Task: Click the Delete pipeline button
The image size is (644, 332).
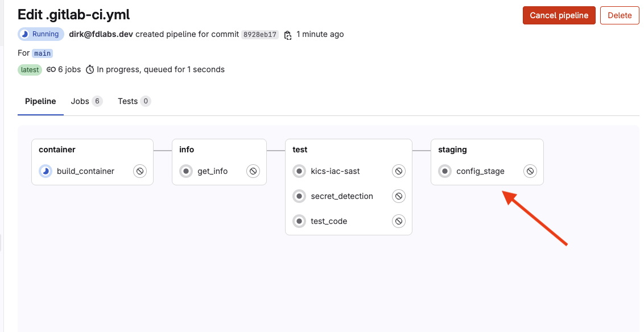Action: (x=620, y=15)
